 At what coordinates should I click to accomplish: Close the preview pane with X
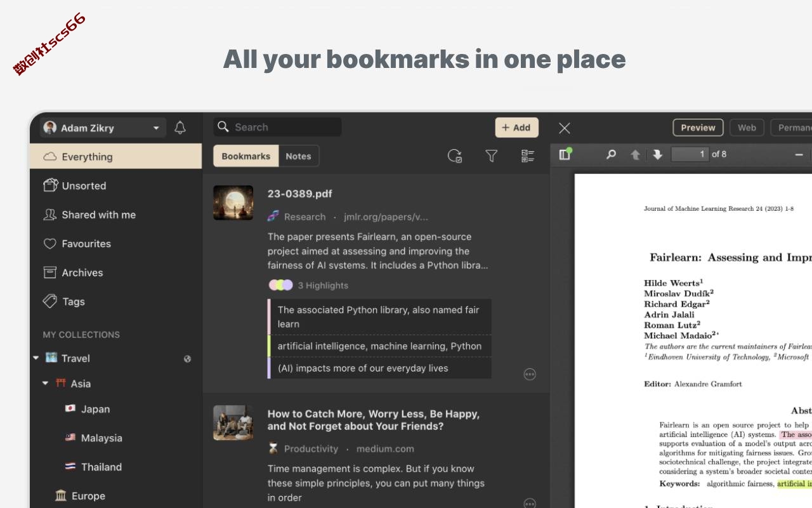[565, 128]
